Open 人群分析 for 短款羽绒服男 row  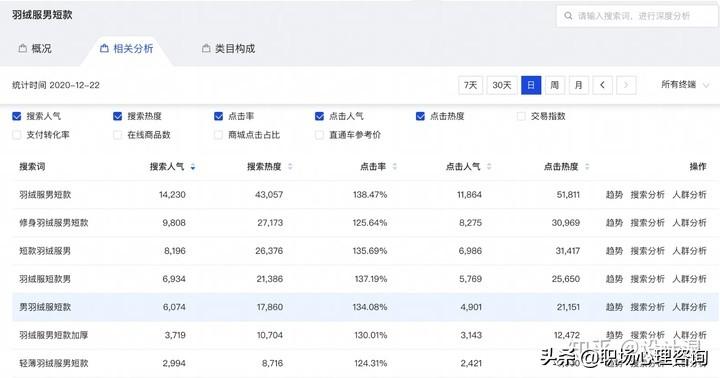click(x=689, y=251)
